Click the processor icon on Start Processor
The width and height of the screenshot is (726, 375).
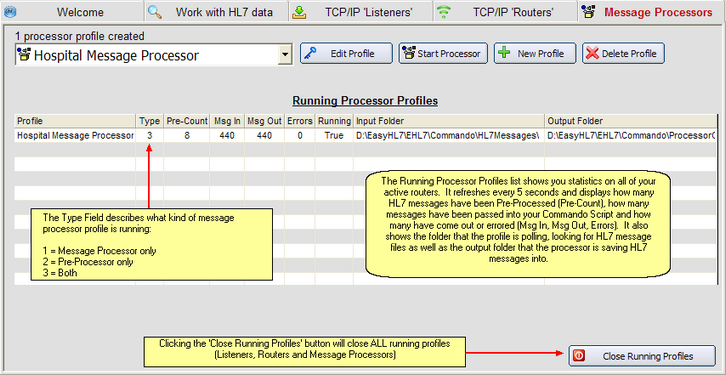pos(409,53)
